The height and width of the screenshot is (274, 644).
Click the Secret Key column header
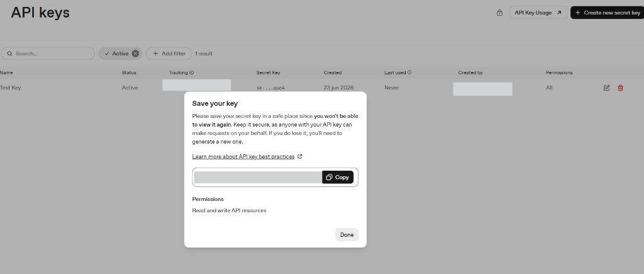point(268,72)
